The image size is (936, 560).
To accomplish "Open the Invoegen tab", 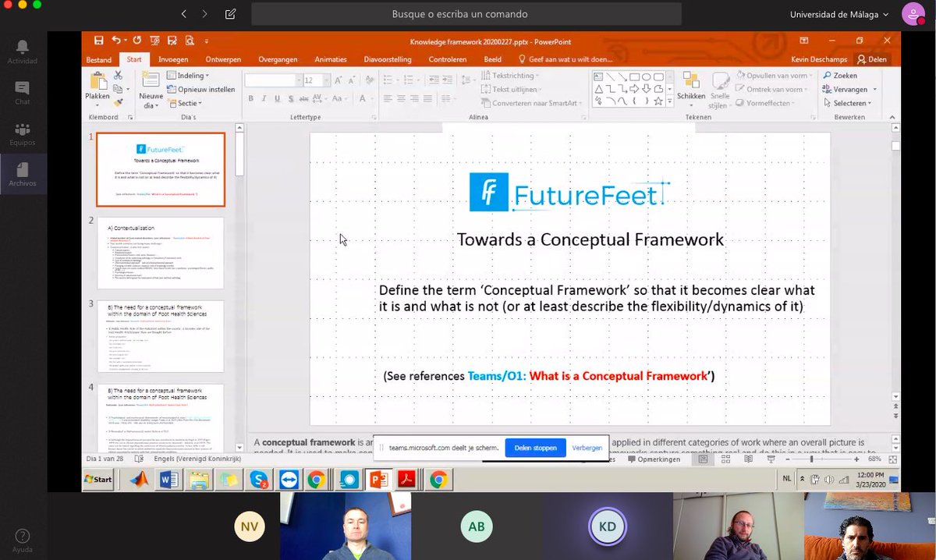I will (x=173, y=59).
